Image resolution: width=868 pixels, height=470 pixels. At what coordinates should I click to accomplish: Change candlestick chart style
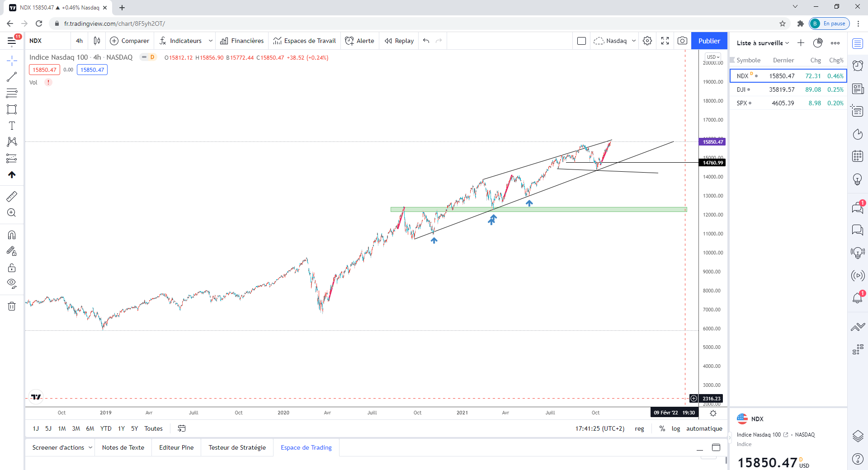(x=97, y=41)
